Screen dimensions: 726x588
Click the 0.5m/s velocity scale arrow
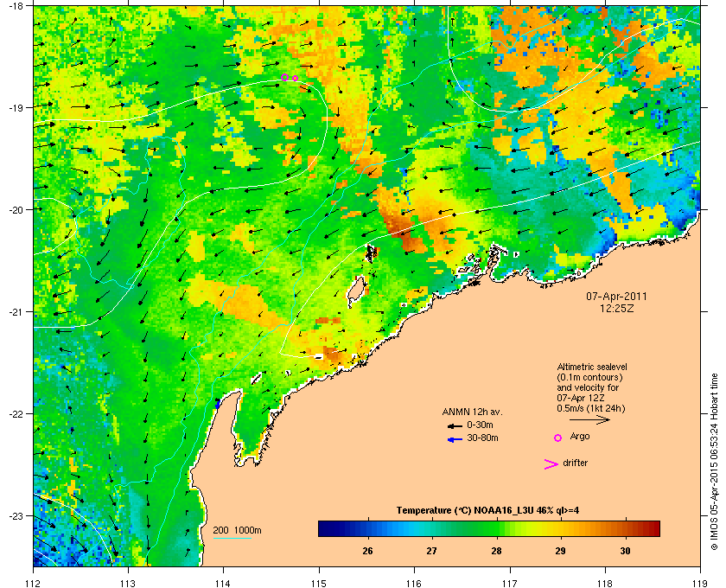pos(589,420)
